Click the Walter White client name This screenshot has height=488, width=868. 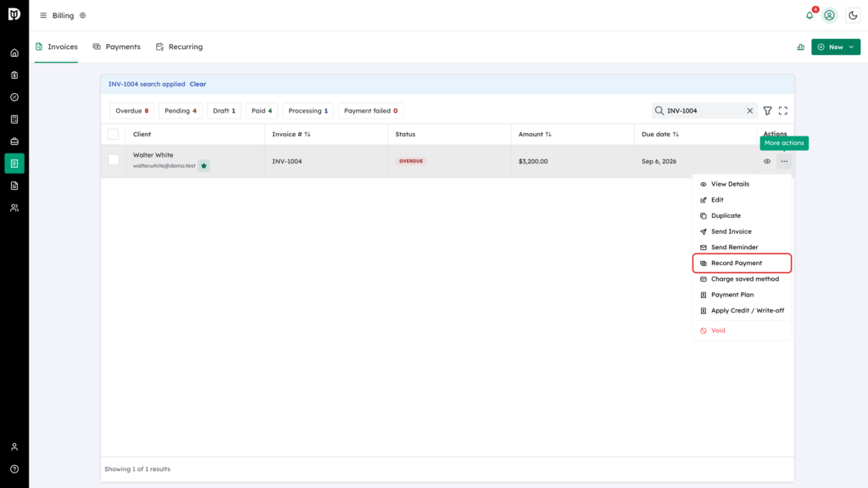(153, 155)
